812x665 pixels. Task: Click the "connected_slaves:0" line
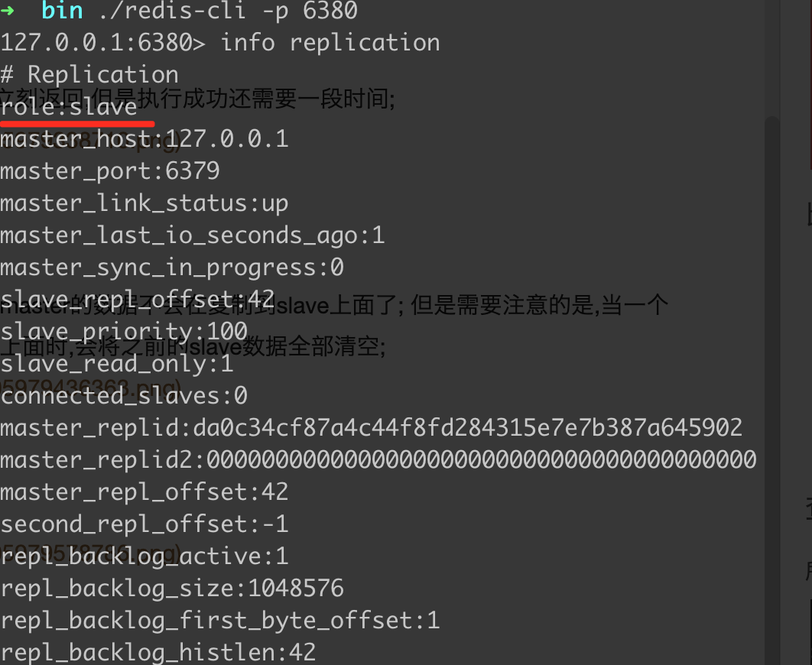pyautogui.click(x=124, y=397)
